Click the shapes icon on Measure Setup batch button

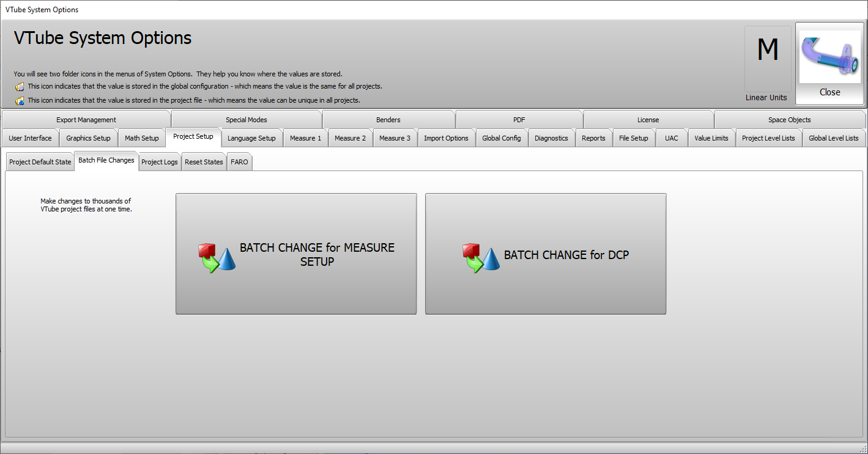coord(217,257)
